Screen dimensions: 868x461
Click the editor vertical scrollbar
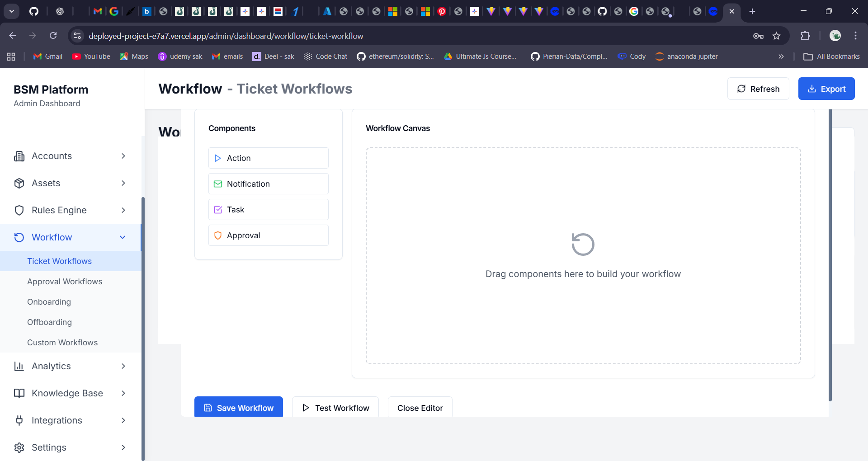(830, 255)
